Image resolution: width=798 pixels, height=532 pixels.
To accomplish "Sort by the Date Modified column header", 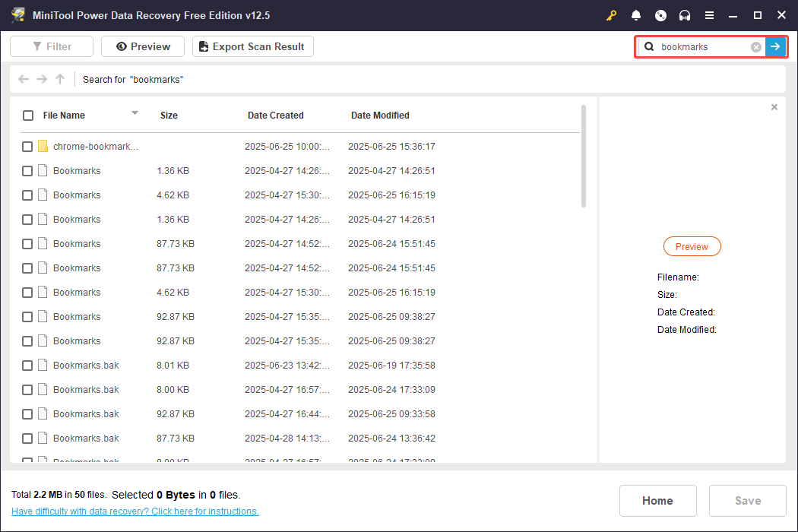I will pos(380,116).
